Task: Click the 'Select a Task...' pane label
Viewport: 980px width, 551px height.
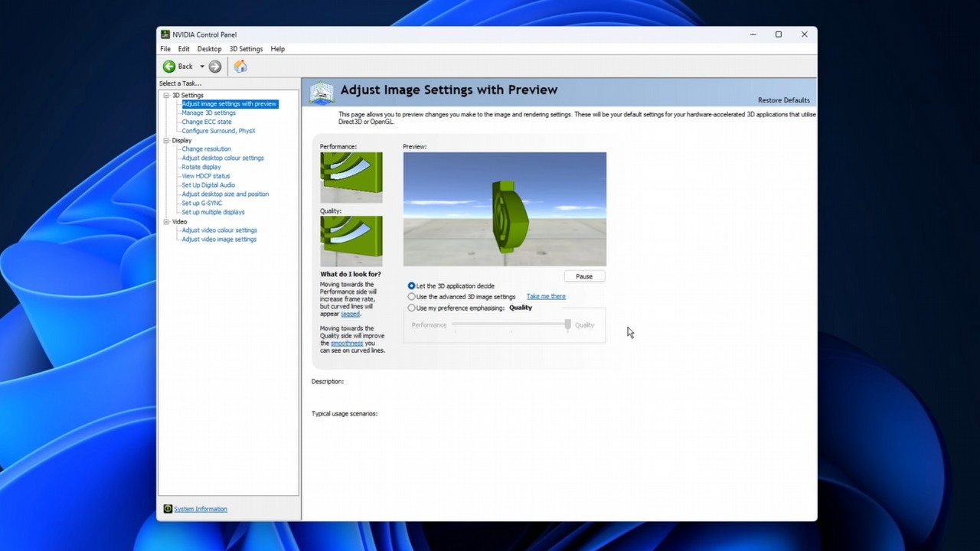Action: 180,83
